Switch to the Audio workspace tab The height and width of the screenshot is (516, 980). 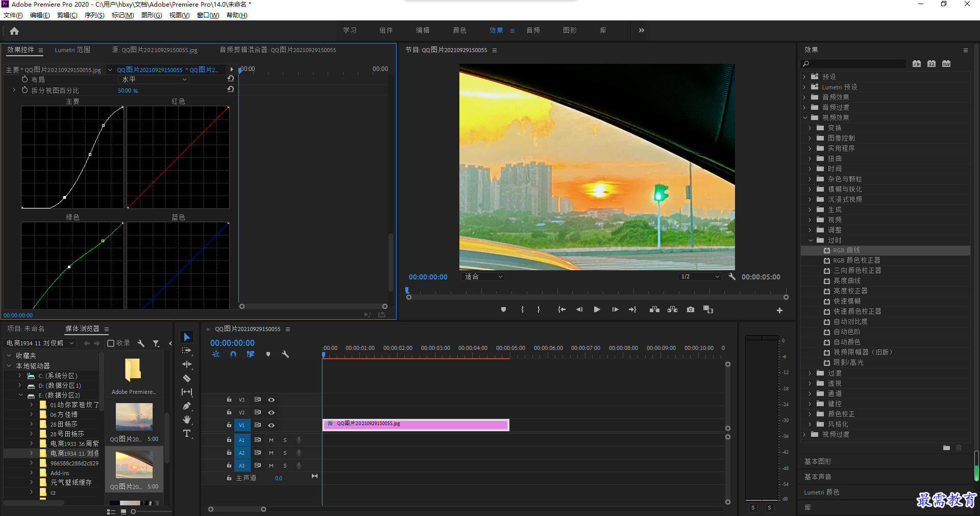[533, 31]
